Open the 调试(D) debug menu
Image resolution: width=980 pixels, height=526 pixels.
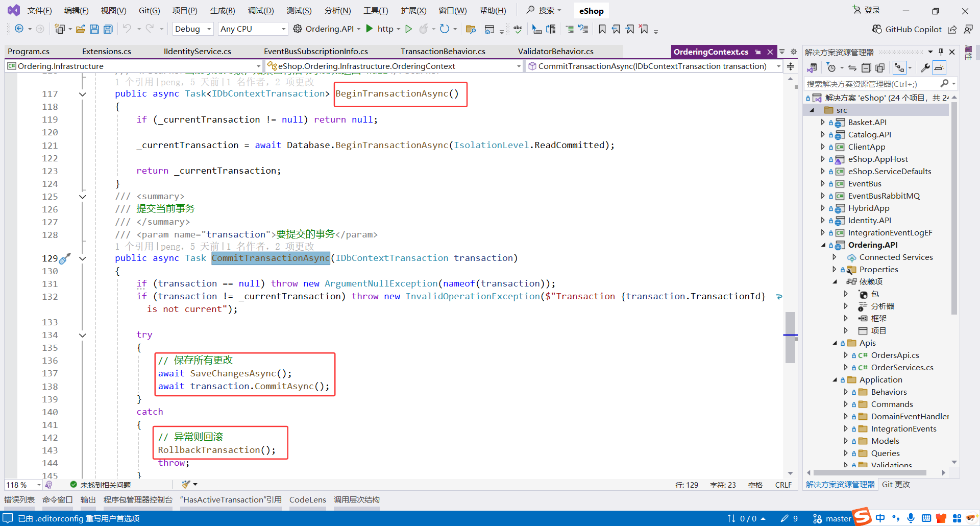(261, 11)
